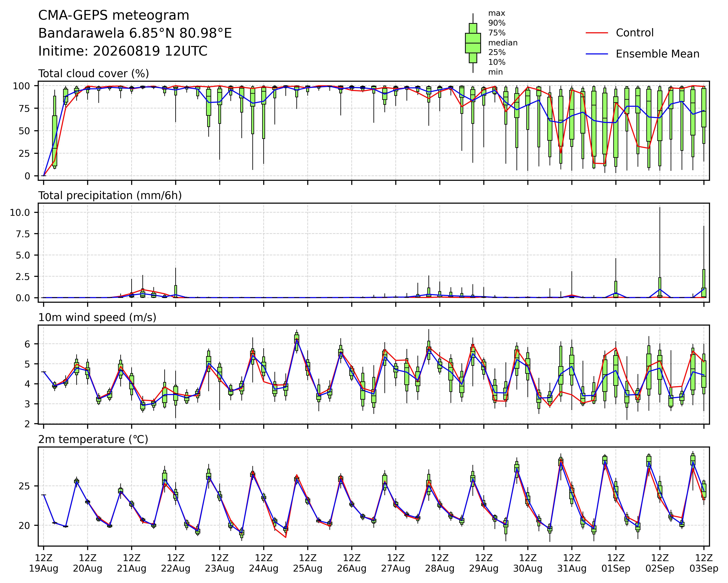The height and width of the screenshot is (583, 728).
Task: Click the red Control legend line
Action: click(597, 33)
